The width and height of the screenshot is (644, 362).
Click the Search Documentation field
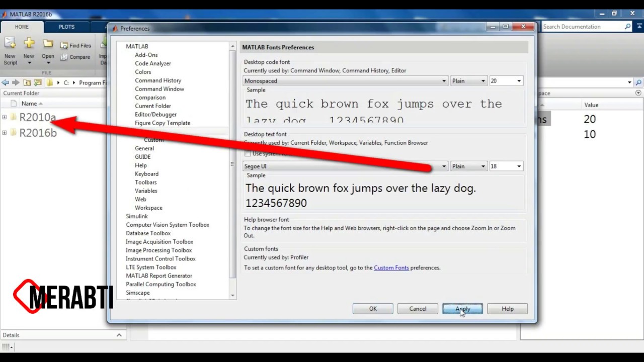tap(583, 27)
